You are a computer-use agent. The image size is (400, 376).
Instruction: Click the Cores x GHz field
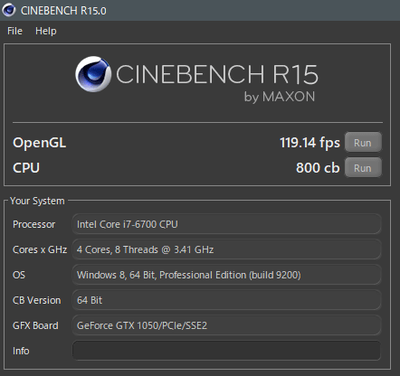click(226, 249)
